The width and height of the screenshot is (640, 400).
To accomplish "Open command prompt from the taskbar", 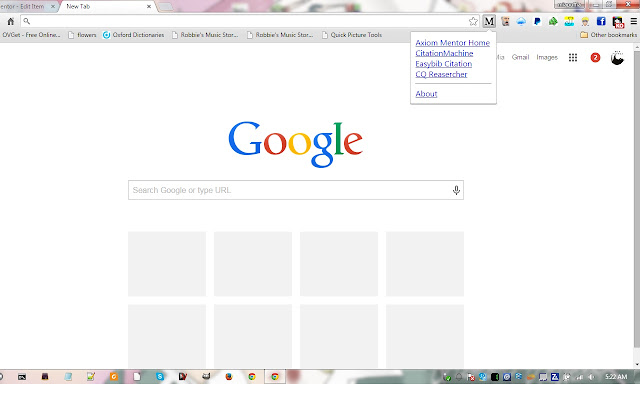I will click(x=22, y=377).
